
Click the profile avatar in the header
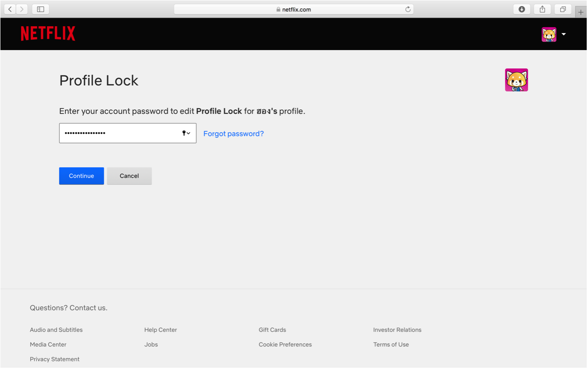549,34
